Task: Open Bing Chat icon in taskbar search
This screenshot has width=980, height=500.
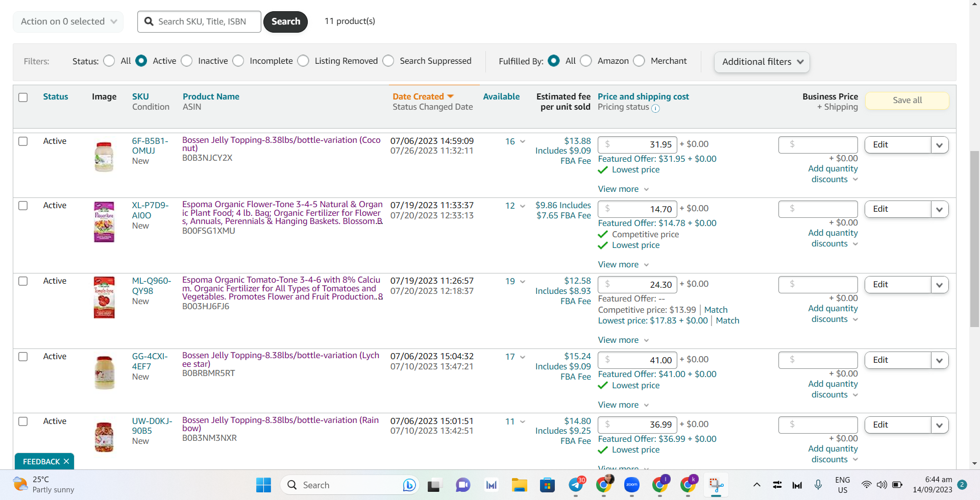Action: tap(409, 485)
